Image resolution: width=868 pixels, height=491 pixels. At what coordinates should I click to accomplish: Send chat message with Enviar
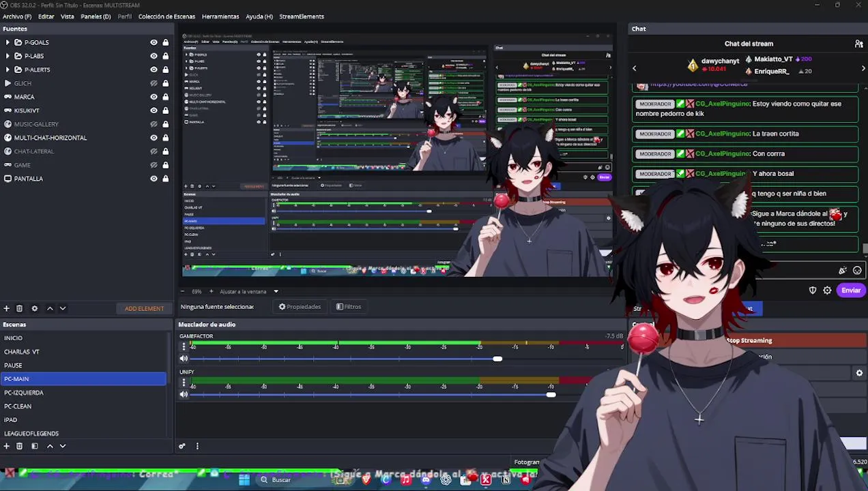(851, 291)
